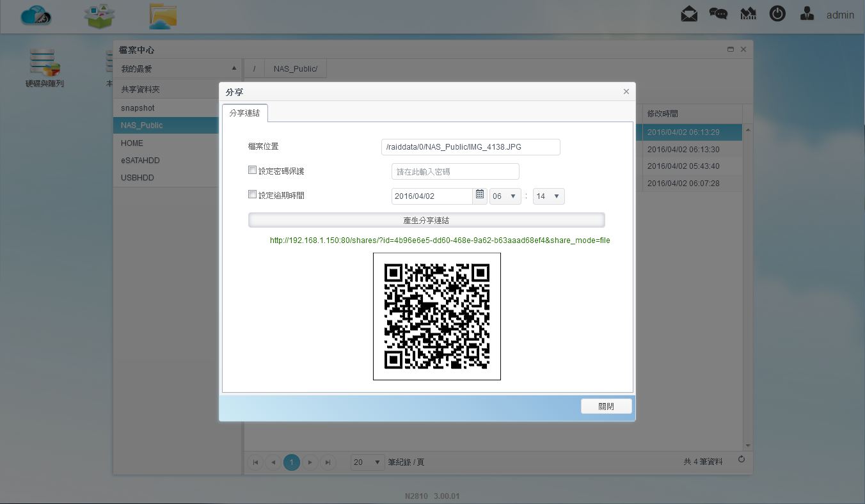Maximize the File Center window
The width and height of the screenshot is (865, 504).
[x=731, y=49]
